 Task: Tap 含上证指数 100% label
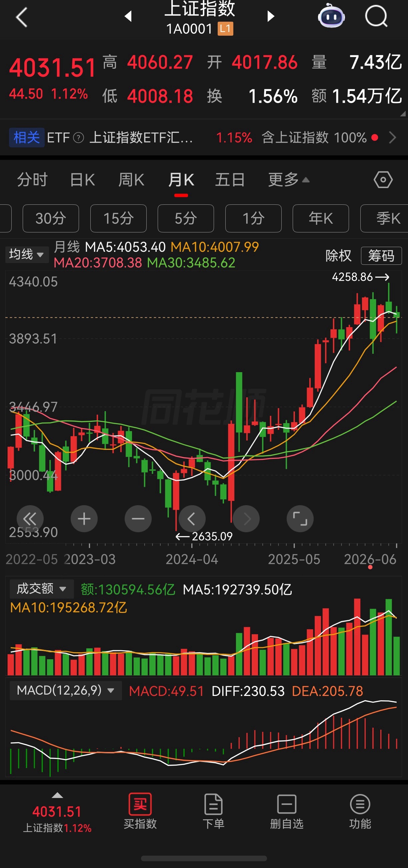[314, 137]
